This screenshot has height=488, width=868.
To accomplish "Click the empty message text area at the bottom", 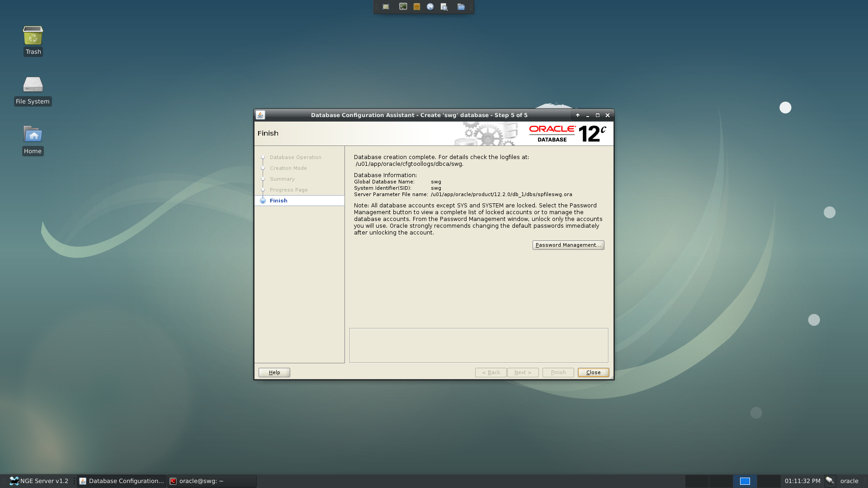I will coord(479,345).
